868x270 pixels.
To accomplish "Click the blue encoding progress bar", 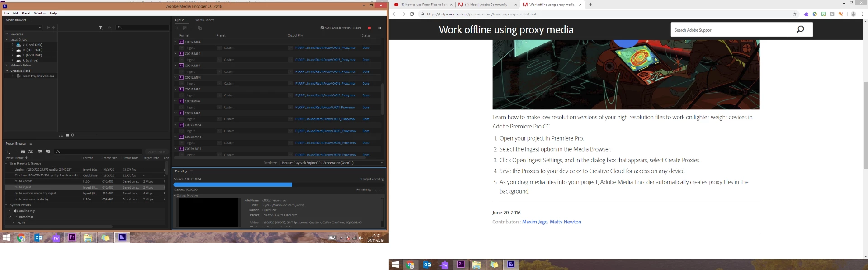I will coord(233,185).
